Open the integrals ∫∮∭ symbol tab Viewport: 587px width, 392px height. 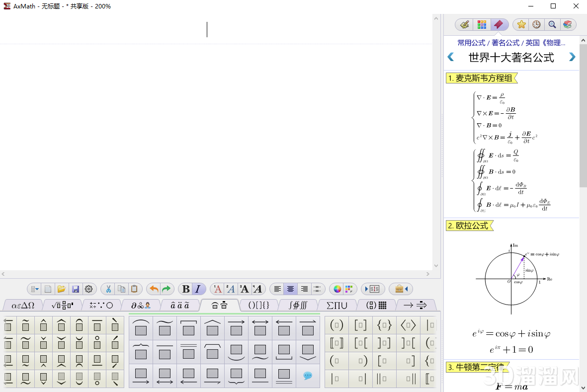click(x=297, y=306)
